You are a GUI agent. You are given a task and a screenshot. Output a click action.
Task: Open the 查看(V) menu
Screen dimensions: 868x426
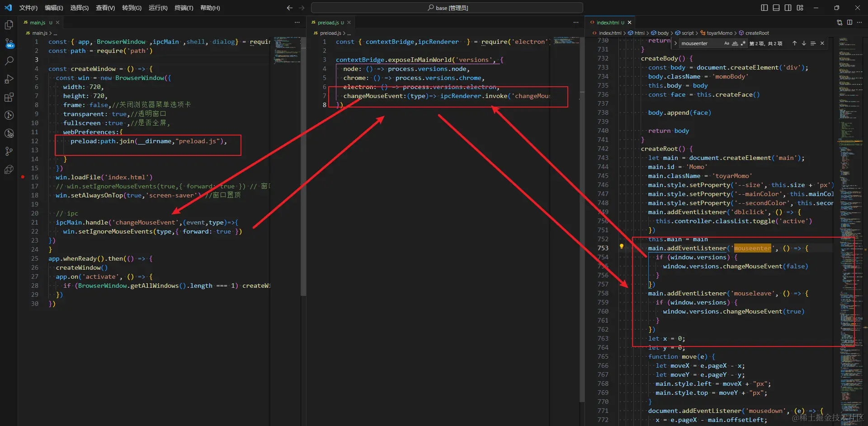[x=105, y=8]
